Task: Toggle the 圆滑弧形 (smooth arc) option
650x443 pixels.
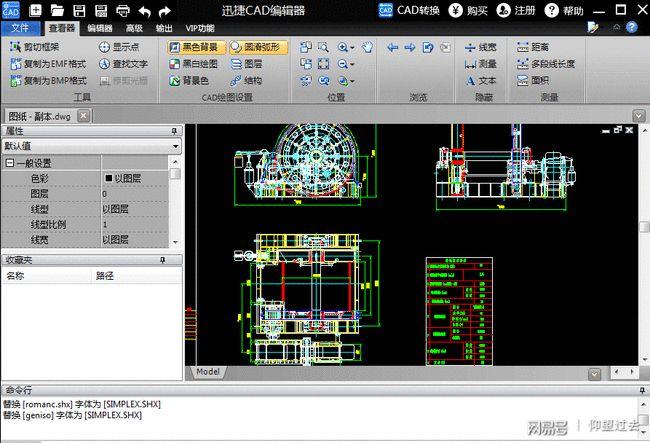Action: (x=257, y=47)
